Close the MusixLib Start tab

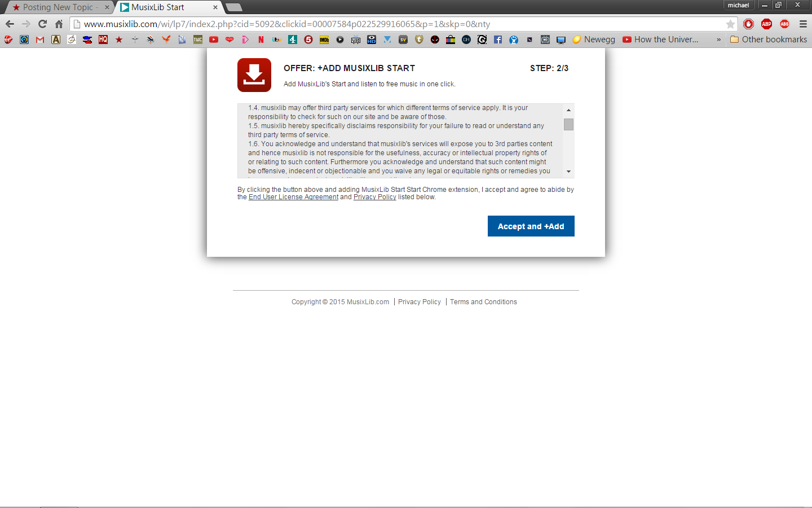point(215,7)
